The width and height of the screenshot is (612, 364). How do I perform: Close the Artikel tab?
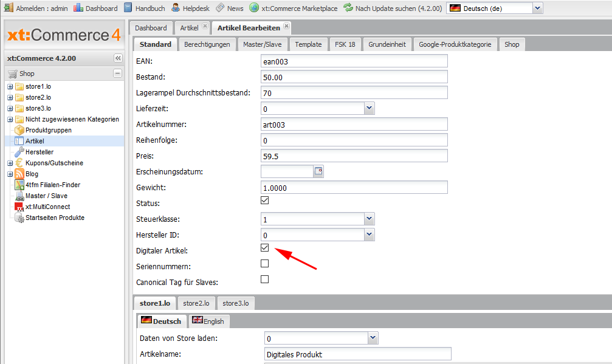pos(205,26)
